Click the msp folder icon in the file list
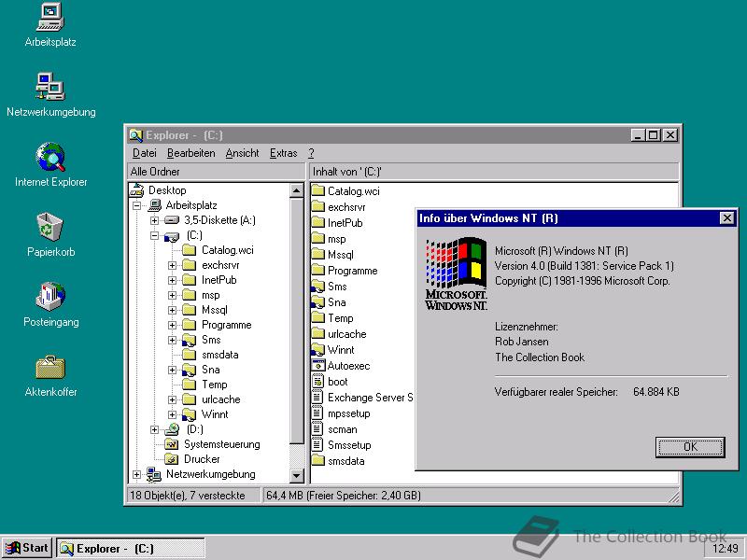747x560 pixels. 317,239
